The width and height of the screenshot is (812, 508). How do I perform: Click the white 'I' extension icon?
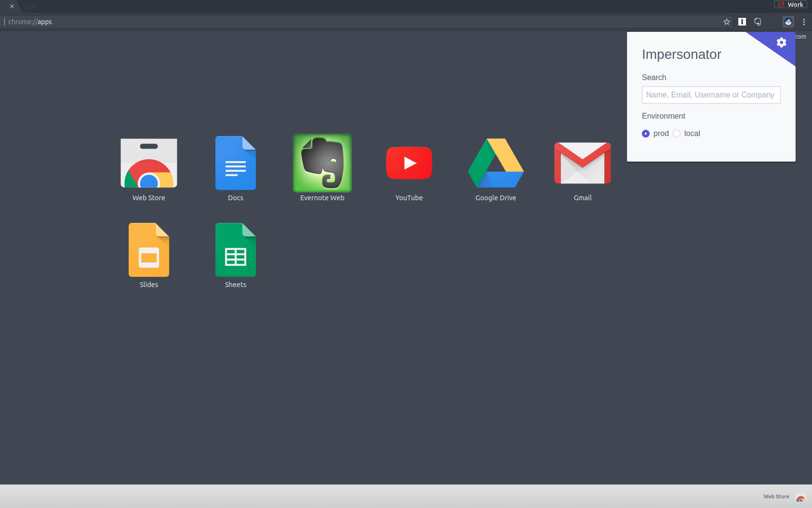(x=742, y=21)
